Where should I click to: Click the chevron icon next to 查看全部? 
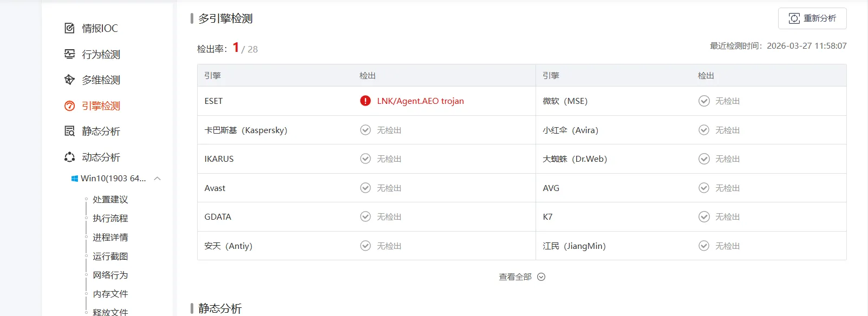(541, 277)
